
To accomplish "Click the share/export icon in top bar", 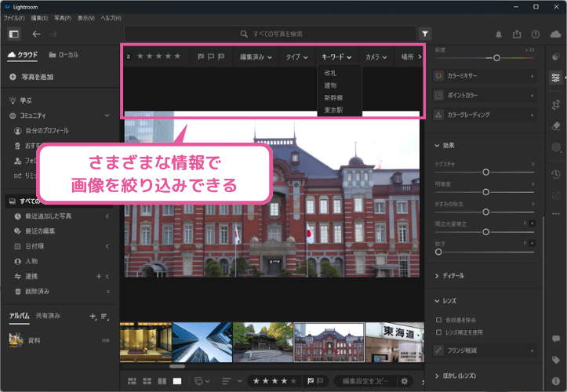I will coord(517,34).
